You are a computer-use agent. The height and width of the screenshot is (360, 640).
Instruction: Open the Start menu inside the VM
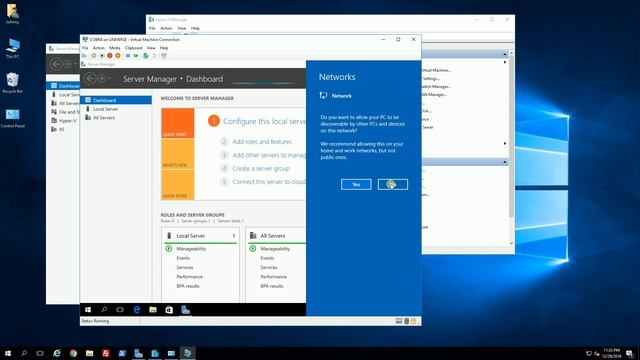pos(88,310)
